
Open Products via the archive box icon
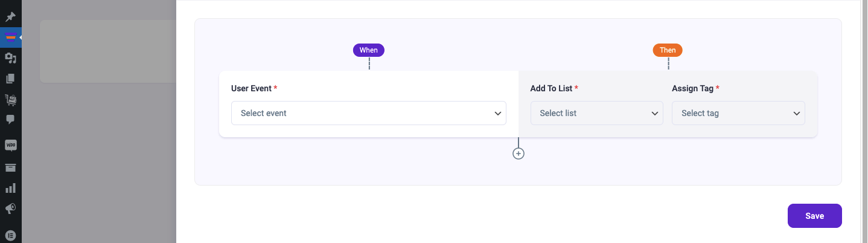pos(10,167)
